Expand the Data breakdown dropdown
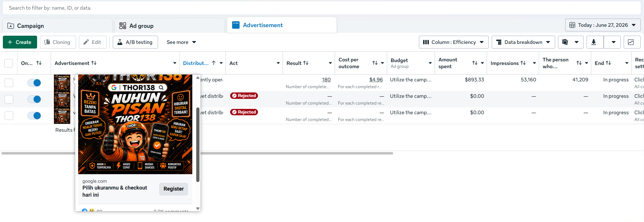This screenshot has height=222, width=644. (x=523, y=42)
